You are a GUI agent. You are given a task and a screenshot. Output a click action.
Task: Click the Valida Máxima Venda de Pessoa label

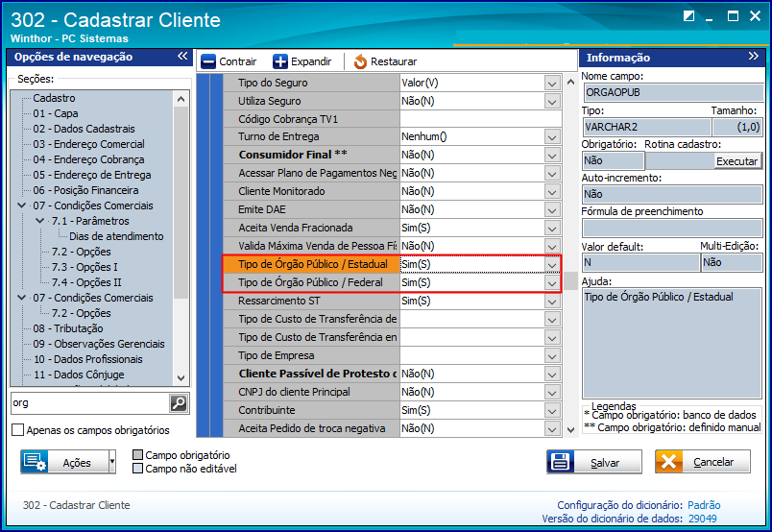pos(317,246)
